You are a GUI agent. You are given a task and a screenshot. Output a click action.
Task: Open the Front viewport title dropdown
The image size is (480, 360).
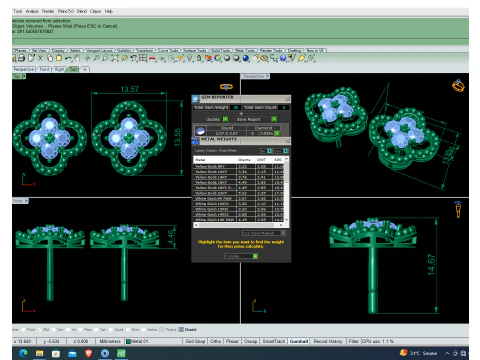pyautogui.click(x=27, y=201)
